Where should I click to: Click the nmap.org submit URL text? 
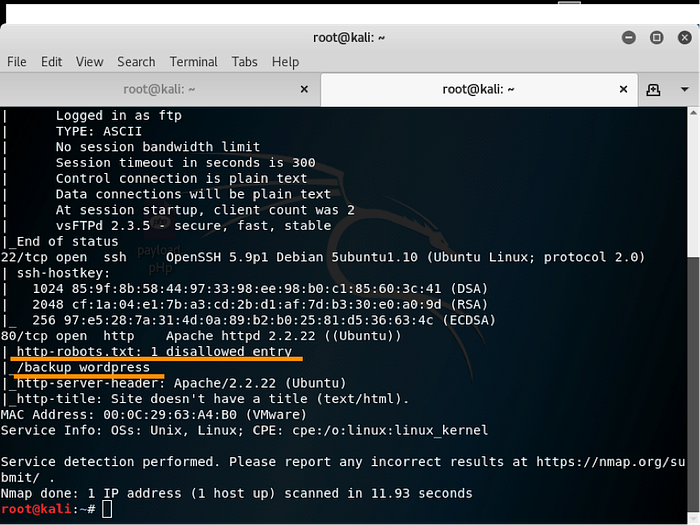pos(610,462)
